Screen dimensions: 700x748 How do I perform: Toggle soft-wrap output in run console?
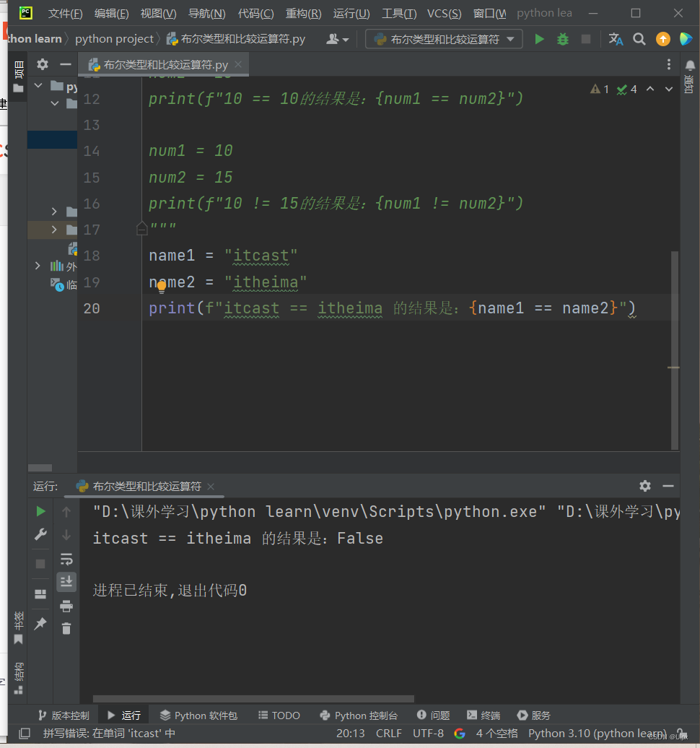pyautogui.click(x=66, y=558)
